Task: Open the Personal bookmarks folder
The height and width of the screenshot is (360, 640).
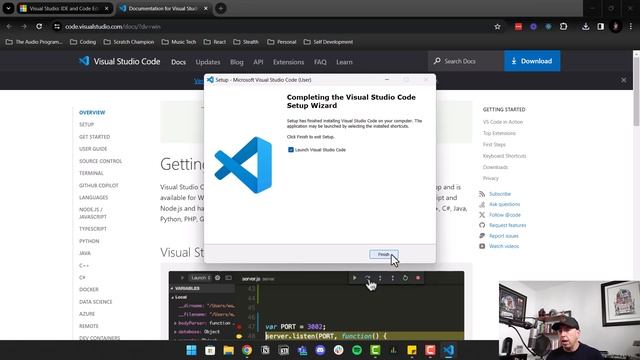Action: [282, 42]
